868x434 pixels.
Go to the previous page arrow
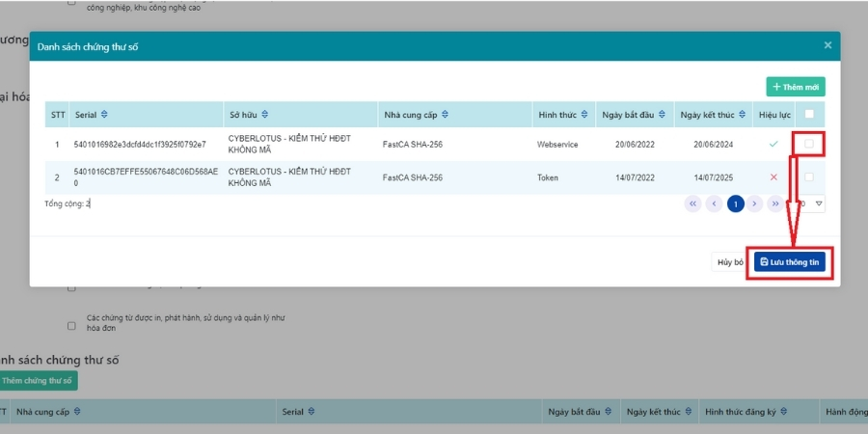pyautogui.click(x=714, y=203)
